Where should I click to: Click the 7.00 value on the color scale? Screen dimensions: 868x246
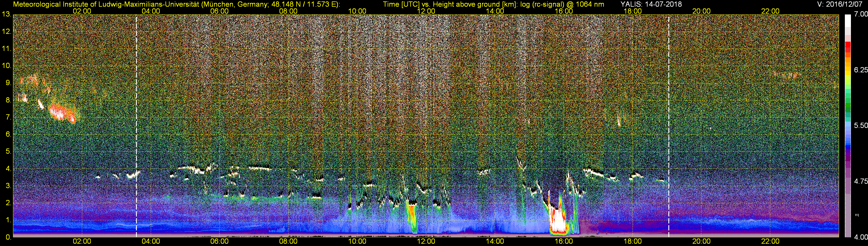(x=860, y=14)
